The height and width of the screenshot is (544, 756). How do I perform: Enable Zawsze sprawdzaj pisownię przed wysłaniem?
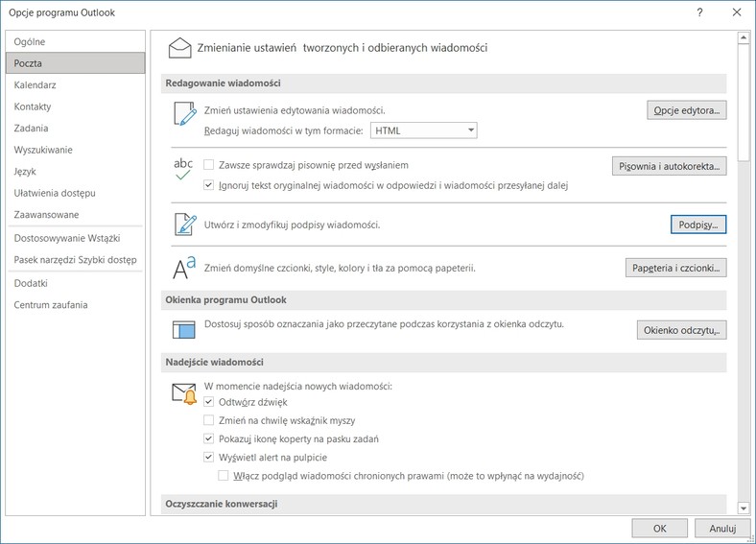tap(209, 165)
